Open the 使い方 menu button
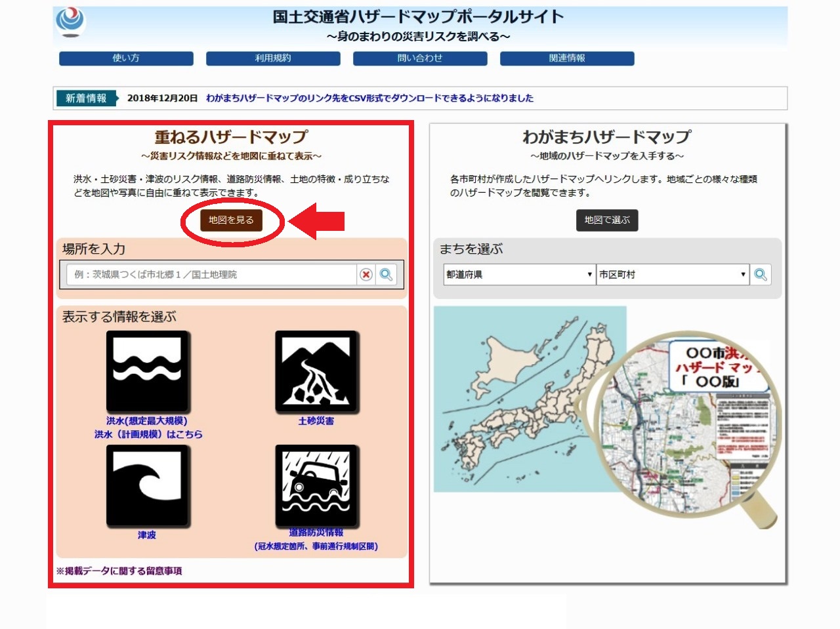 pos(126,58)
